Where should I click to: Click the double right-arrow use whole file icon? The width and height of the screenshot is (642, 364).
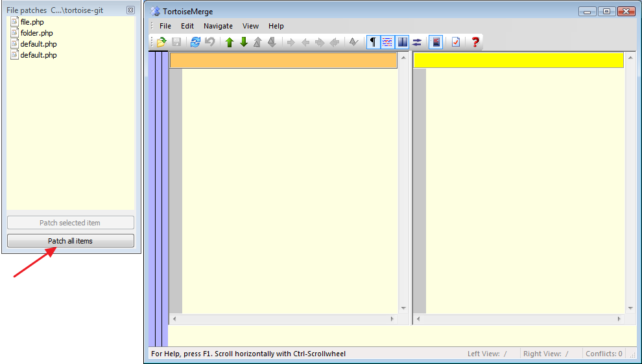pos(320,42)
